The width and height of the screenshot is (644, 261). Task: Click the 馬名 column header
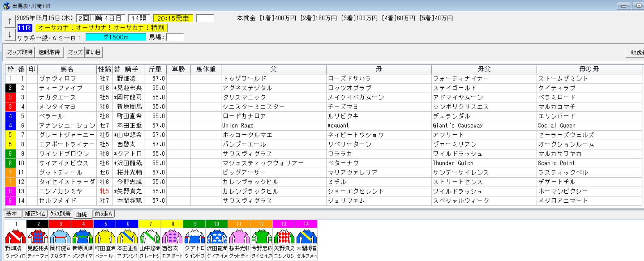(67, 69)
